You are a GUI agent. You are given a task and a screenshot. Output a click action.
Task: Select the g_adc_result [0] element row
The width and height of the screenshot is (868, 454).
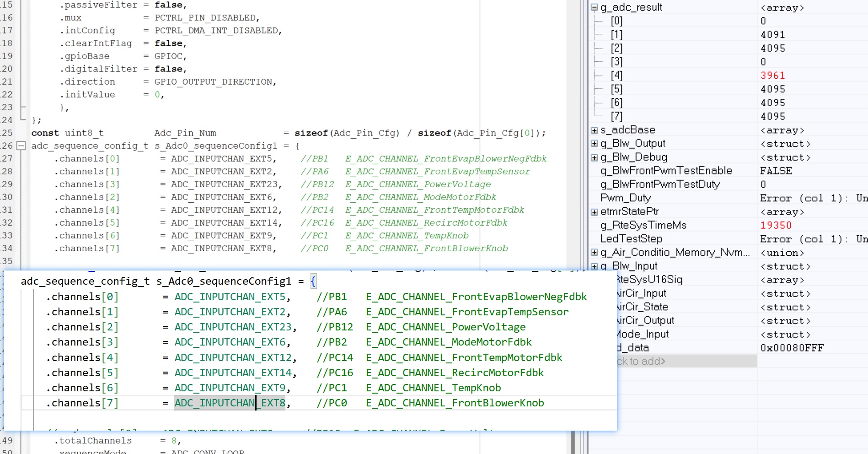[x=728, y=21]
